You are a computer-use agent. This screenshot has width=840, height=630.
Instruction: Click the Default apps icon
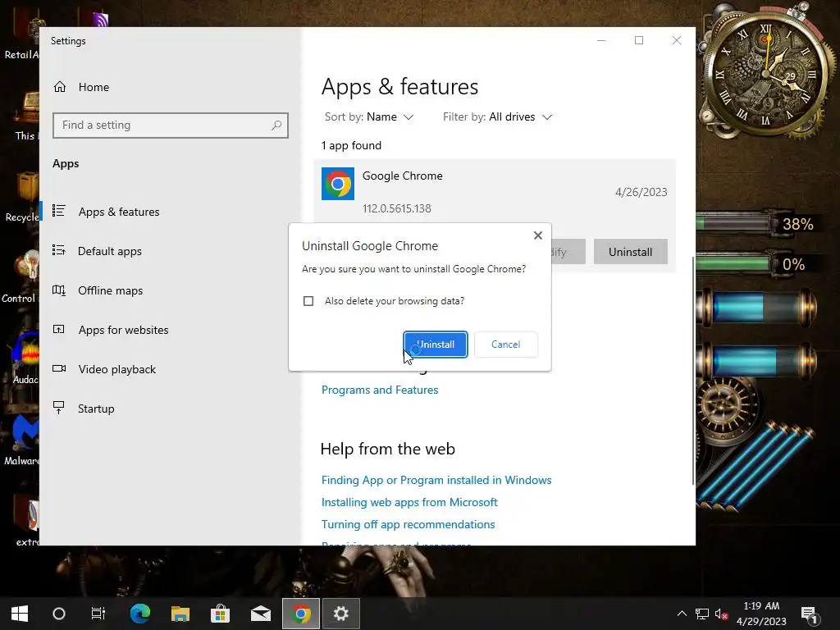pyautogui.click(x=59, y=250)
